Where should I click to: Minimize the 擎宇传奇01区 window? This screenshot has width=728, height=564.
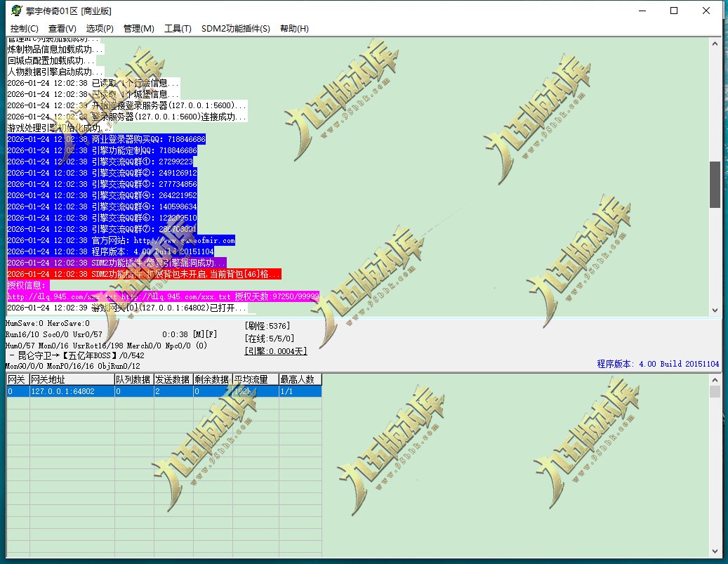pyautogui.click(x=642, y=11)
